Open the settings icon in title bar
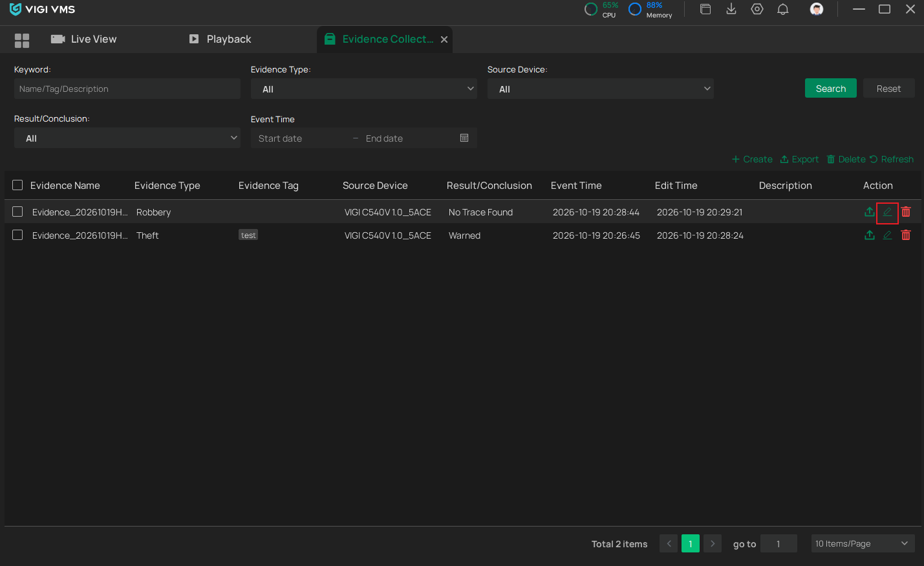The image size is (924, 566). tap(757, 9)
